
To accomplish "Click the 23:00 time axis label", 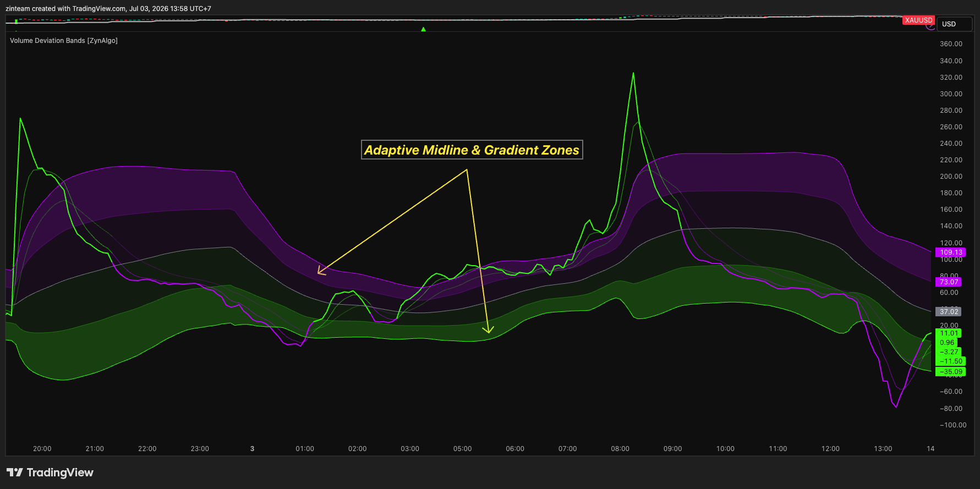I will click(200, 449).
